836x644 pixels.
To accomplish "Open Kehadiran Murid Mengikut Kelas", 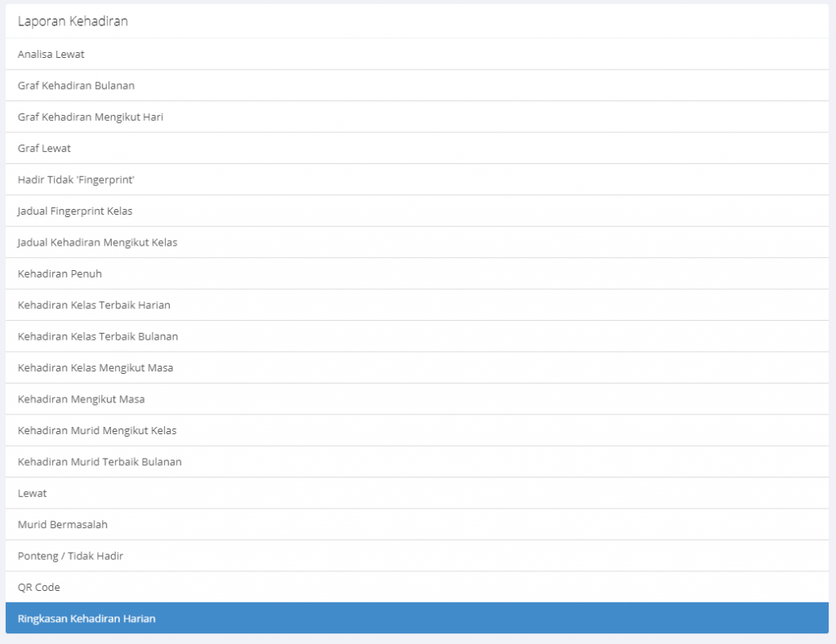I will click(417, 430).
